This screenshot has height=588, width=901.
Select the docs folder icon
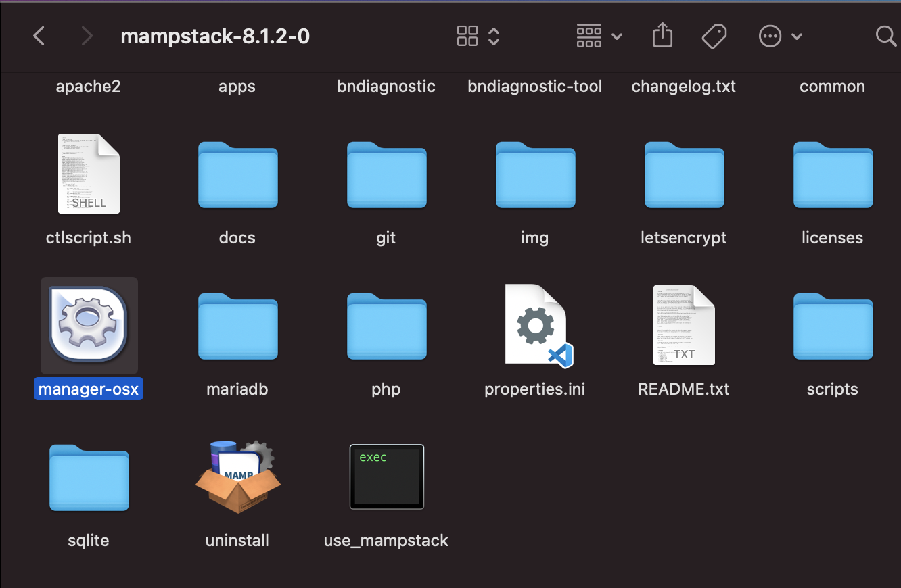(237, 175)
